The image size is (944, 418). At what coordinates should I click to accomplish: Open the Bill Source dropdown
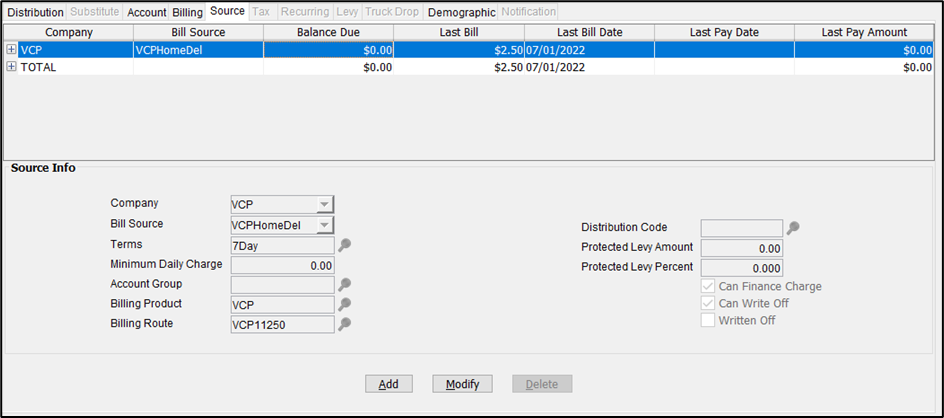pyautogui.click(x=324, y=225)
